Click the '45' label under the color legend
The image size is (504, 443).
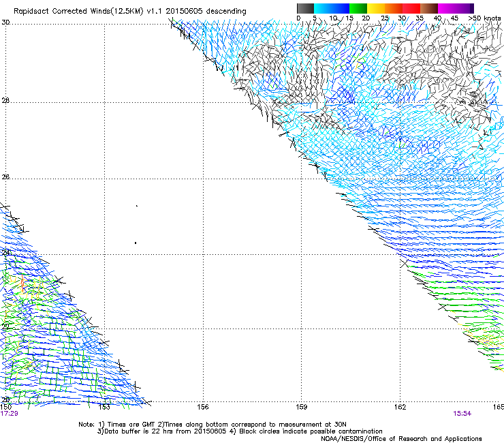(454, 18)
